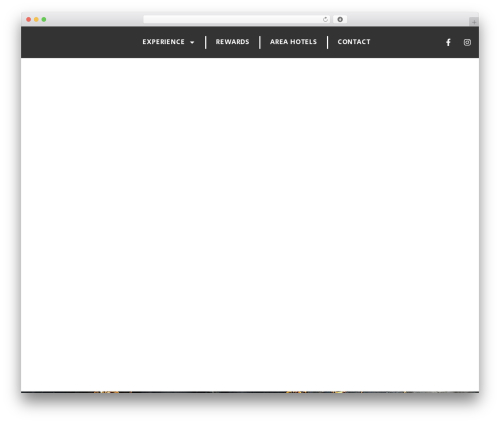The height and width of the screenshot is (423, 500).
Task: Go to the Rewards page
Action: coord(232,42)
